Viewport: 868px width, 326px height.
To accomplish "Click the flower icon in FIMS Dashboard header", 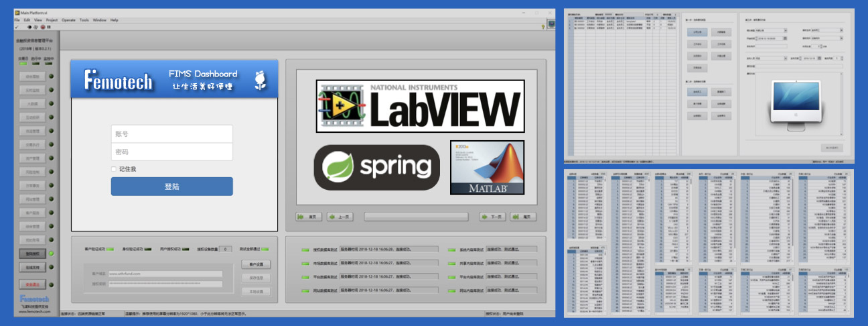I will pyautogui.click(x=261, y=80).
